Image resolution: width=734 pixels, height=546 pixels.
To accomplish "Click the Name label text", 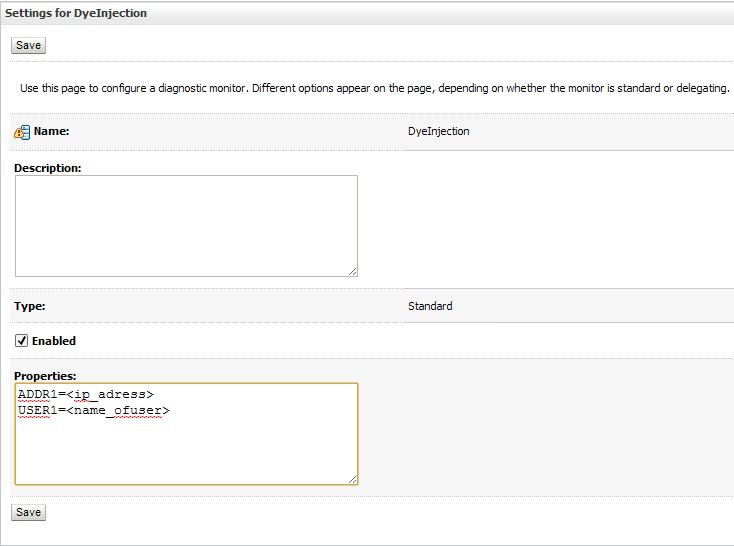I will pos(51,131).
